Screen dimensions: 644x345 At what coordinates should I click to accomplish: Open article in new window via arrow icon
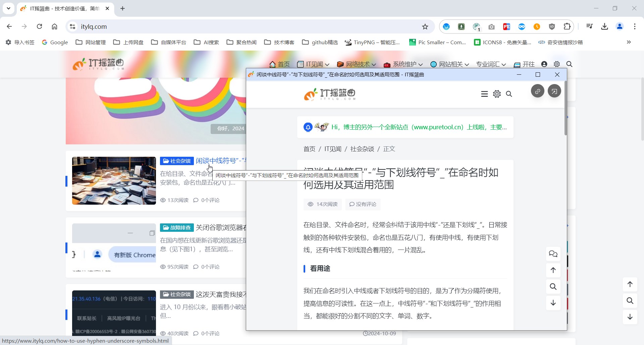(x=554, y=91)
